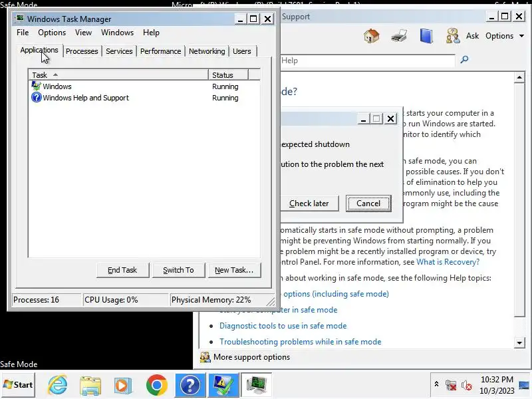This screenshot has width=532, height=399.
Task: Sort by the Task column header
Action: coord(118,75)
